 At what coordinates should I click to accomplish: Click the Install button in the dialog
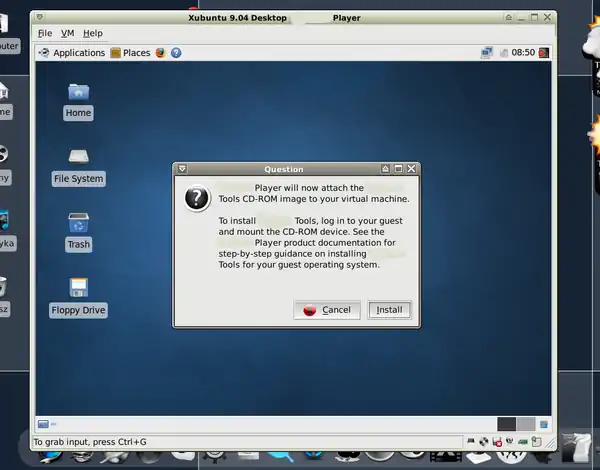point(389,310)
